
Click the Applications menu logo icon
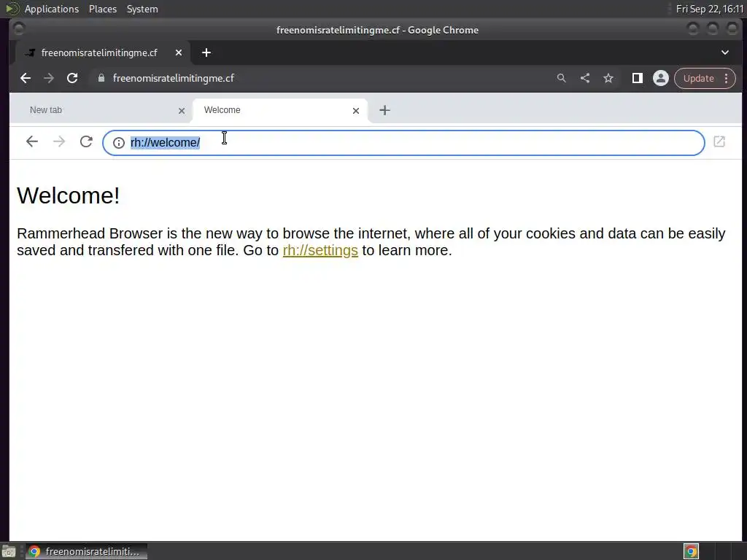tap(12, 9)
